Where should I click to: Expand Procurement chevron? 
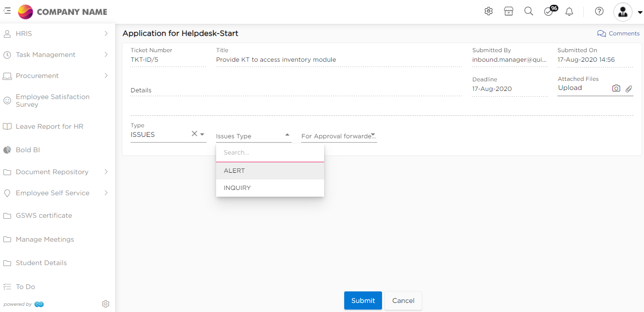click(106, 76)
